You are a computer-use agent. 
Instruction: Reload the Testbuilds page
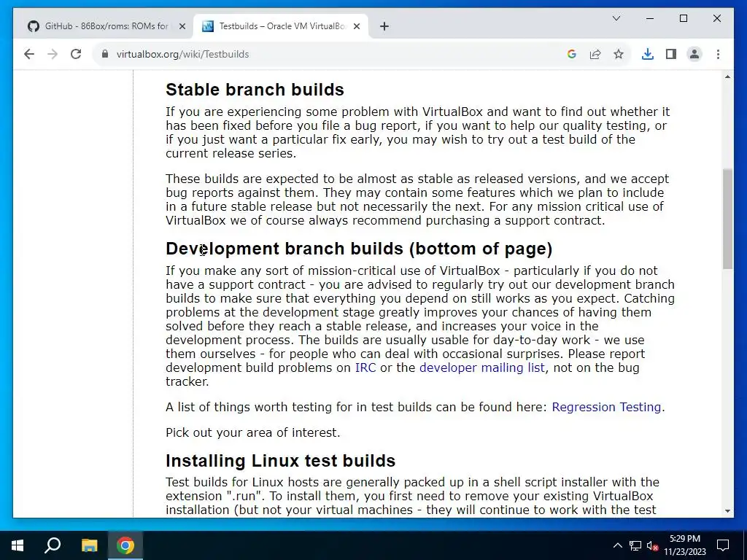point(76,54)
